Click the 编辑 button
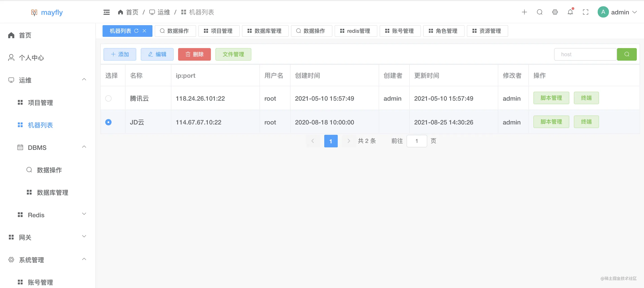Viewport: 644px width, 288px height. click(x=157, y=54)
